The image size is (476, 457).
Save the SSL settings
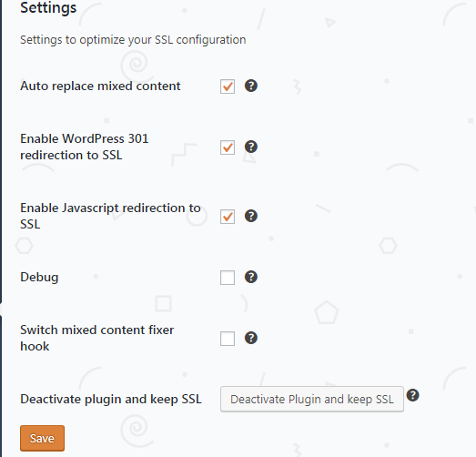(42, 438)
